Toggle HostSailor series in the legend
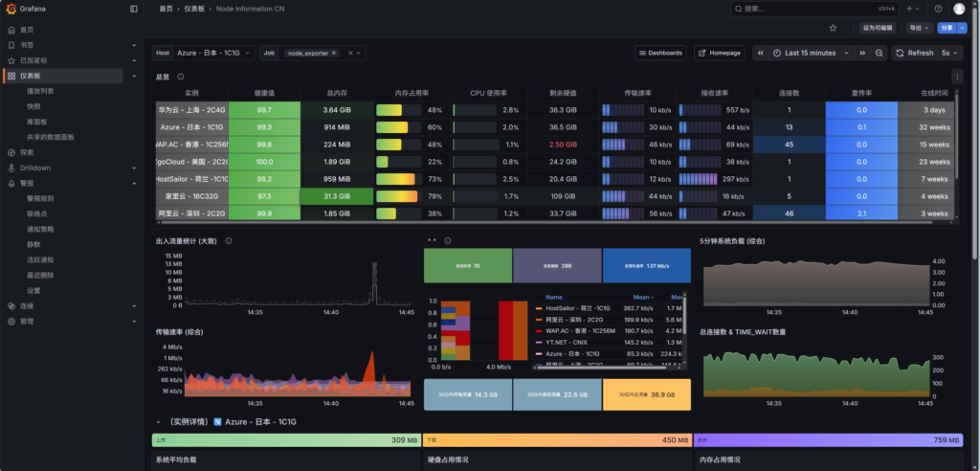Screen dimensions: 980x471 579,309
